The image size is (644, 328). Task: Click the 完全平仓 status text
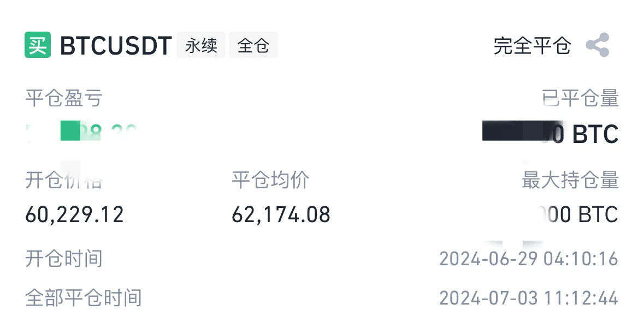click(532, 45)
